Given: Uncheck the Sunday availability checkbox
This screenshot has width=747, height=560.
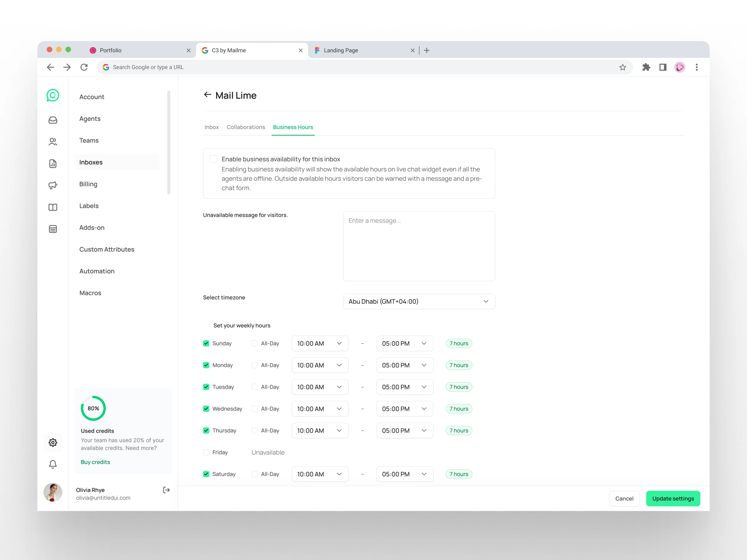Looking at the screenshot, I should (x=206, y=343).
